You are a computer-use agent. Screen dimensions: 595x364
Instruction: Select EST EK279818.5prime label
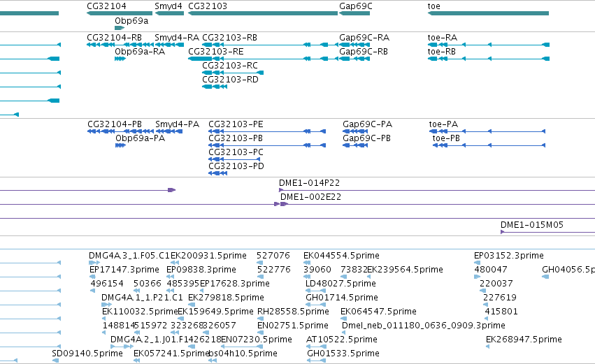point(226,298)
